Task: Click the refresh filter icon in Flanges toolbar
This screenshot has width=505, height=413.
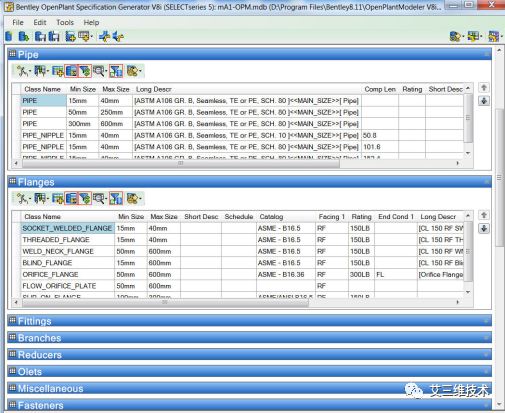Action: tap(84, 198)
